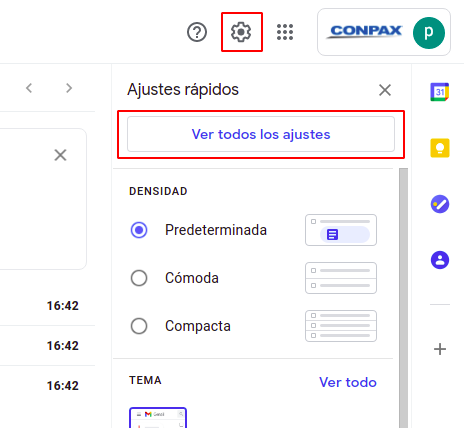Go to older messages with right chevron
The image size is (464, 428).
coord(69,88)
